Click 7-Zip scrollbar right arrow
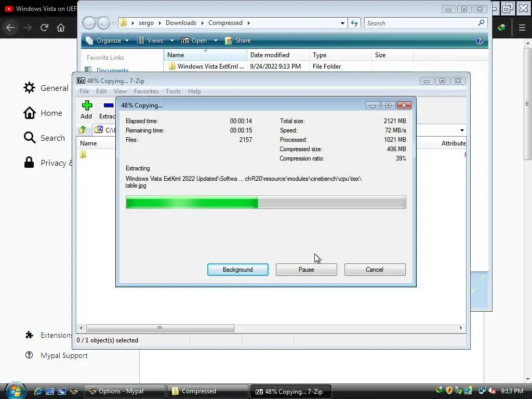 click(x=461, y=328)
